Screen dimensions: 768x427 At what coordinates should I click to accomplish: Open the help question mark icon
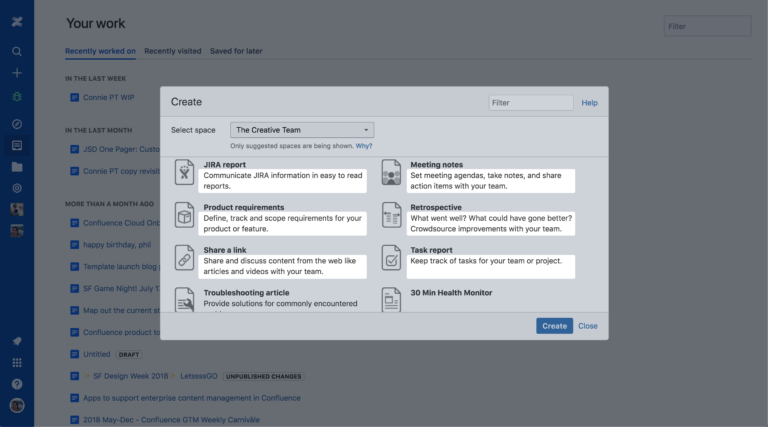(17, 384)
